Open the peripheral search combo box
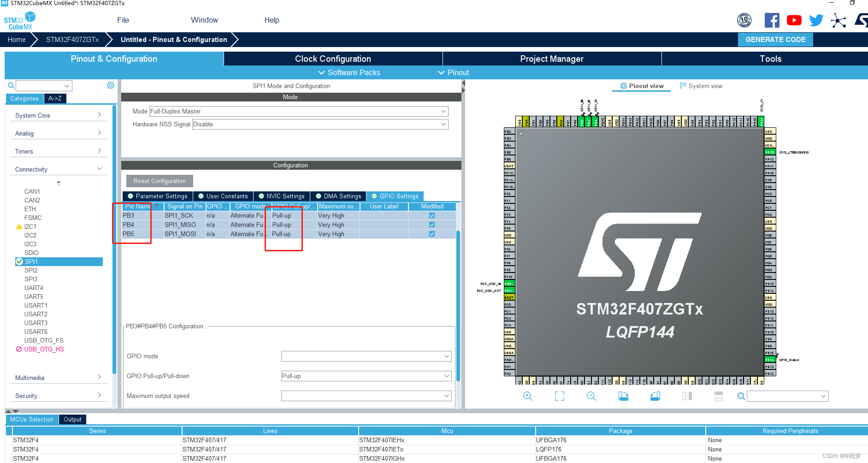The width and height of the screenshot is (868, 463). [44, 86]
